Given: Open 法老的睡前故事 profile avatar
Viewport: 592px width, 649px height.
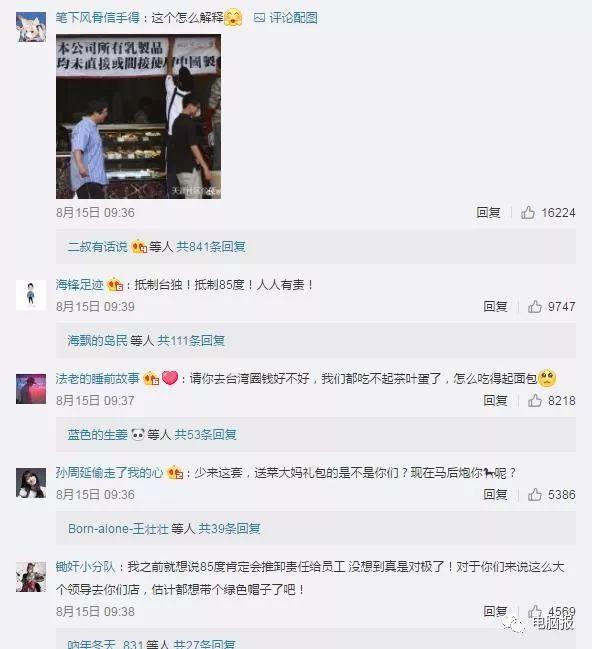Looking at the screenshot, I should 31,389.
